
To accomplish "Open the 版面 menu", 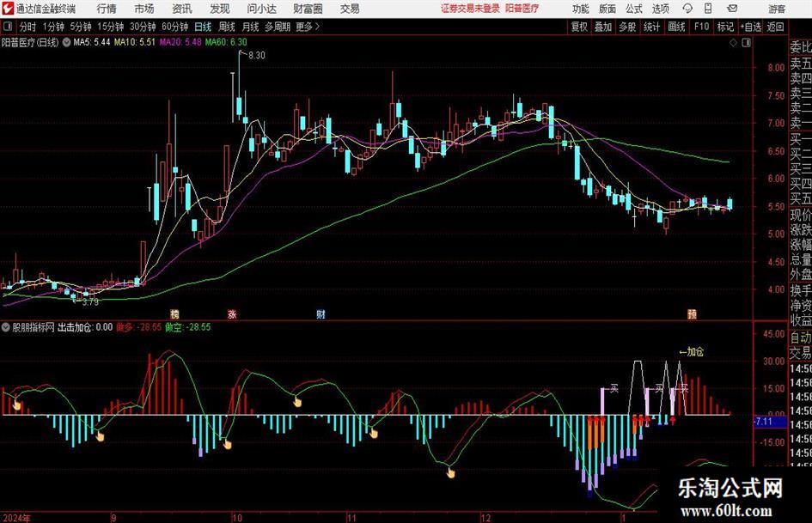I will coord(607,9).
